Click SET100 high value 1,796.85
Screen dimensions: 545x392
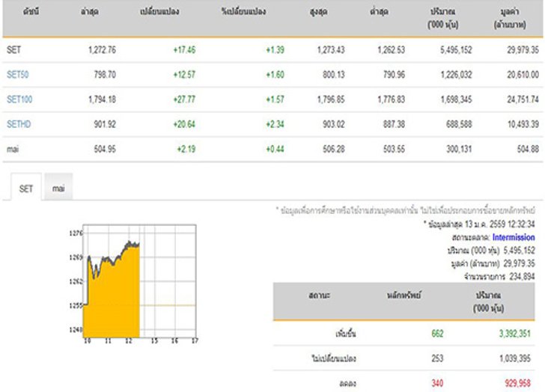click(x=331, y=99)
